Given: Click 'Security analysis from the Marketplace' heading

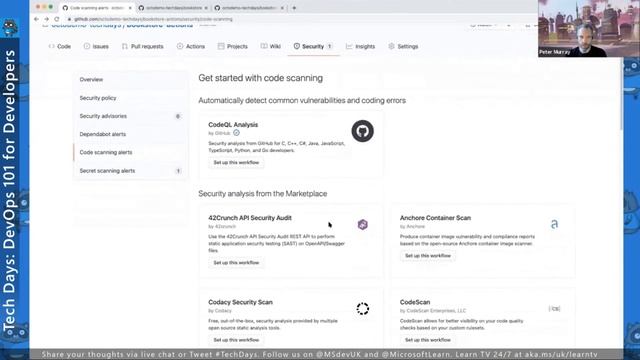Looking at the screenshot, I should pos(262,193).
